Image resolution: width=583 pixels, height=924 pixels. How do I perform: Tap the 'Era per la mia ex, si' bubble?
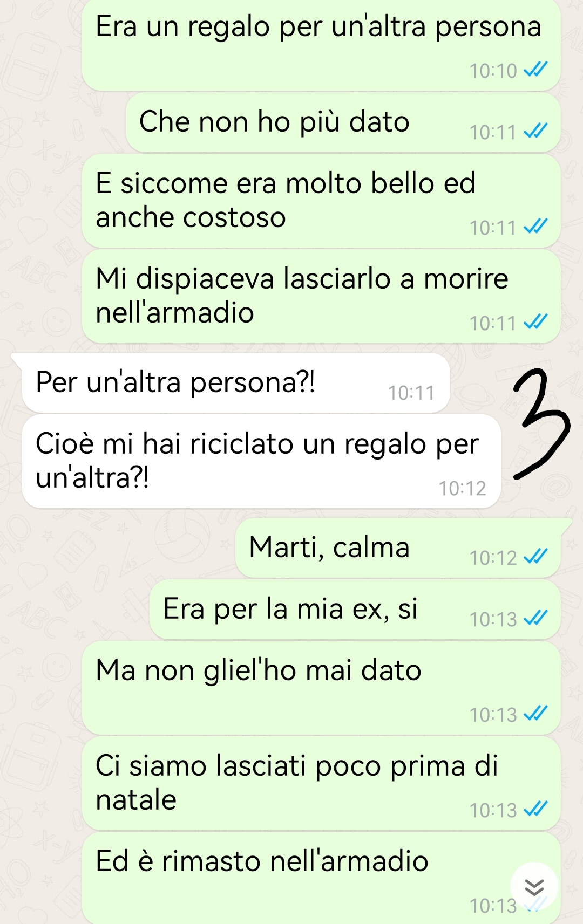point(355,610)
